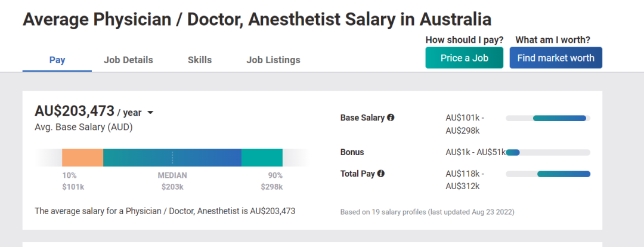Click the teal 90% salary bar segment
644x247 pixels.
(x=262, y=158)
